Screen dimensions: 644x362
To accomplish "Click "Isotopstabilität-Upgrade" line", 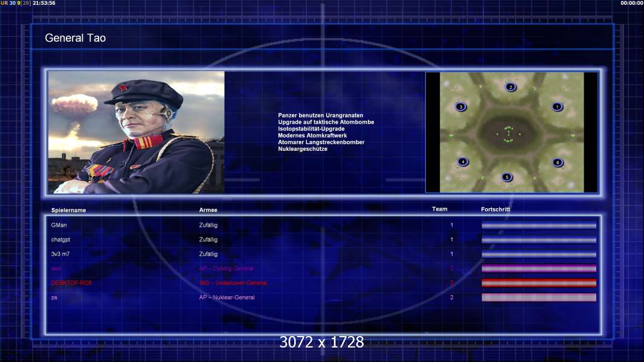I will pos(311,129).
